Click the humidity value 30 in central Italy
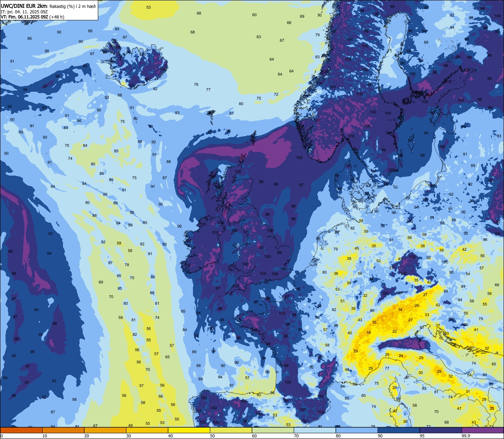Viewport: 504px width, 439px height. [x=421, y=373]
